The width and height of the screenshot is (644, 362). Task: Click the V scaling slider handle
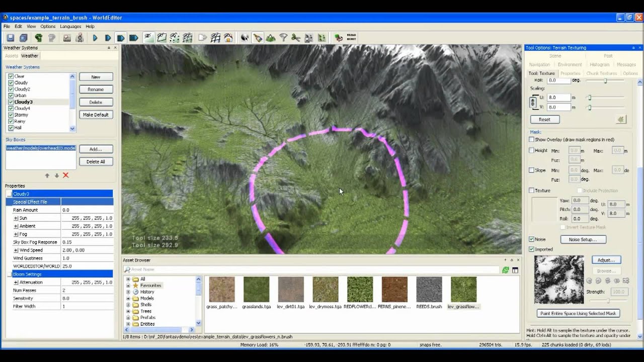(589, 108)
